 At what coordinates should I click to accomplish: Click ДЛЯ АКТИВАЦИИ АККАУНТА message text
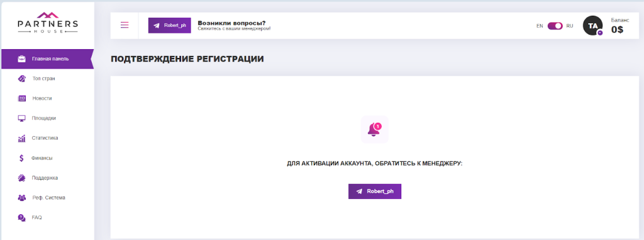tap(375, 163)
